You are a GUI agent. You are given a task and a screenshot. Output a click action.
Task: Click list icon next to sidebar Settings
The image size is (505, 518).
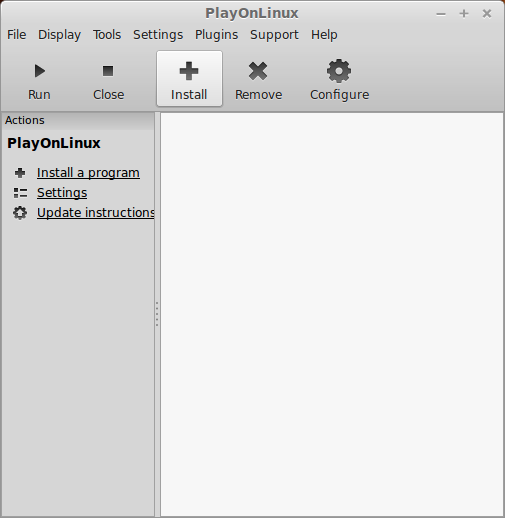(x=20, y=193)
